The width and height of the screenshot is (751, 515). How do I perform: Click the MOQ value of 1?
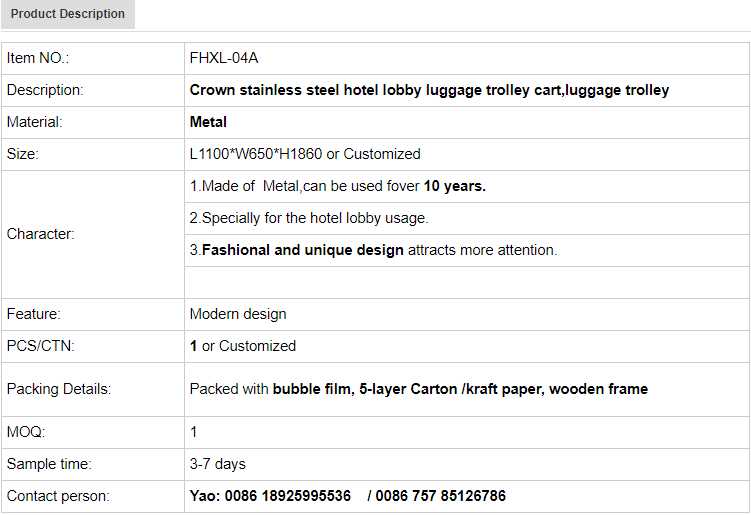194,432
